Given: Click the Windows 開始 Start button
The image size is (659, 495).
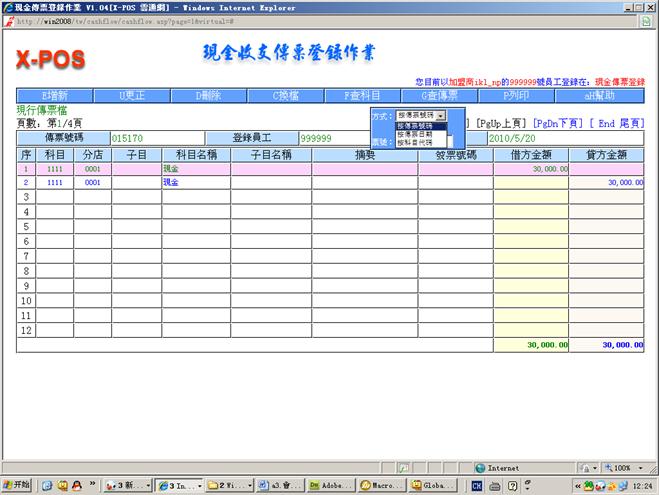Looking at the screenshot, I should (17, 485).
